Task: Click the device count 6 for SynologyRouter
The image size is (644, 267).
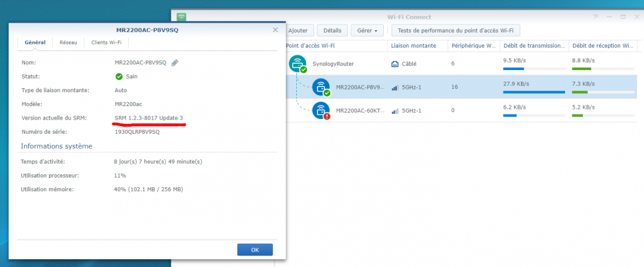Action: (453, 64)
